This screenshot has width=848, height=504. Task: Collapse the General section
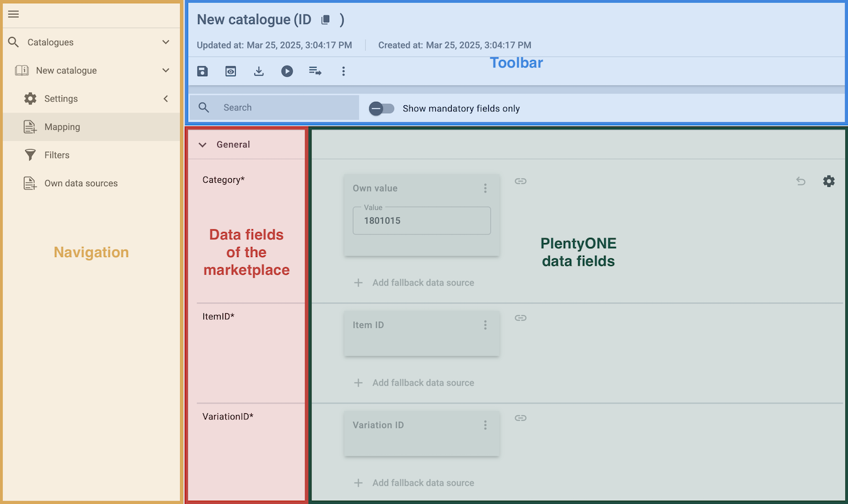(203, 144)
